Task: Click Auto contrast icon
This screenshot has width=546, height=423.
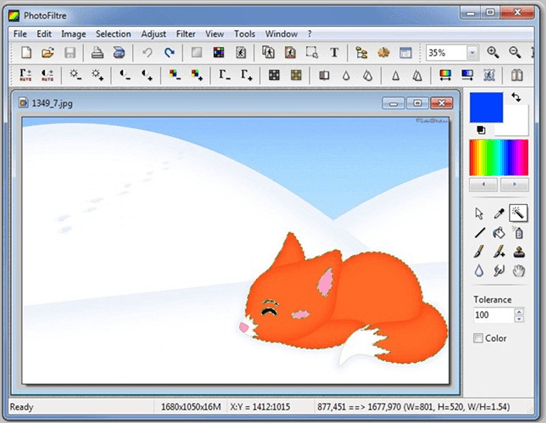Action: (x=47, y=75)
